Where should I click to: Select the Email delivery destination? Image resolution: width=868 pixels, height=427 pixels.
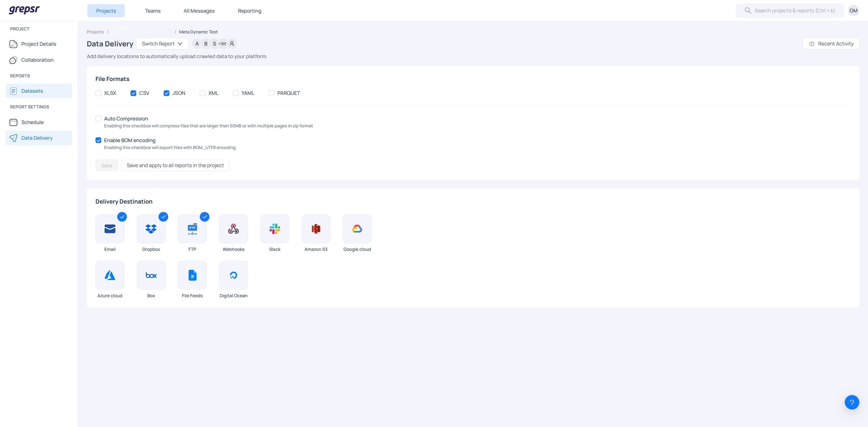[x=110, y=229]
